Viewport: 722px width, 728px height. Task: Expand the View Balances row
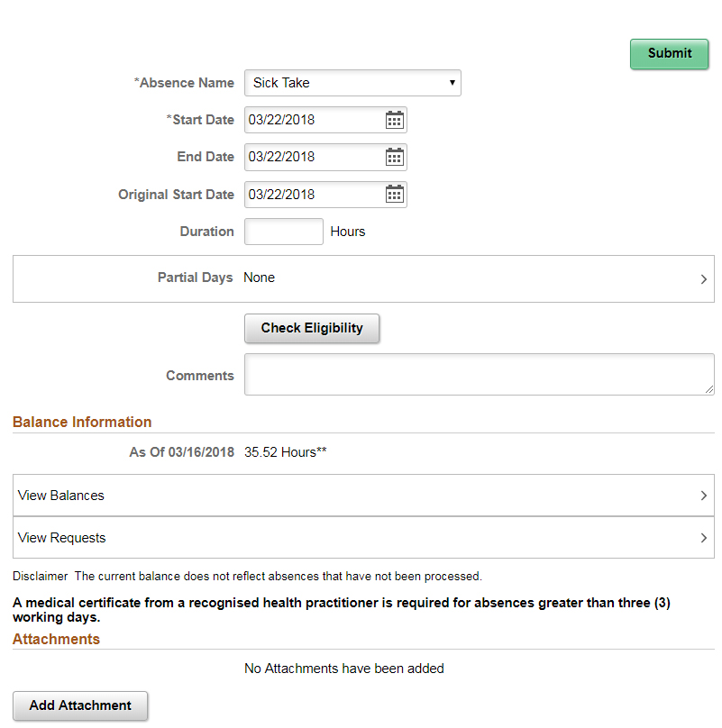[x=362, y=496]
